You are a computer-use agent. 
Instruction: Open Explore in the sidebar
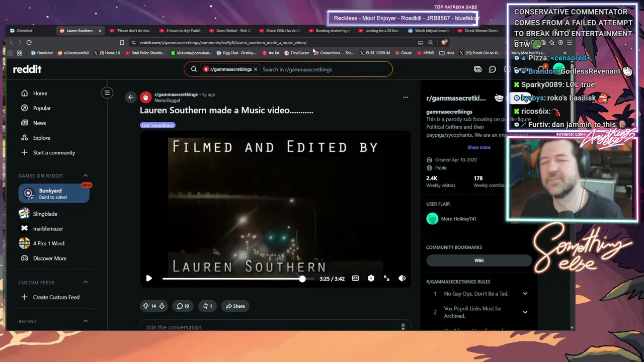41,138
